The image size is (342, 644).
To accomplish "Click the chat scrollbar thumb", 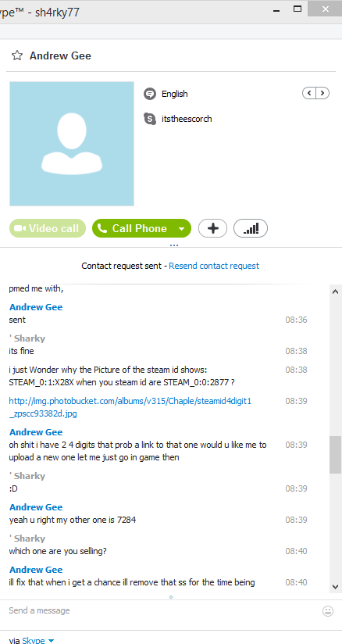I will point(336,455).
